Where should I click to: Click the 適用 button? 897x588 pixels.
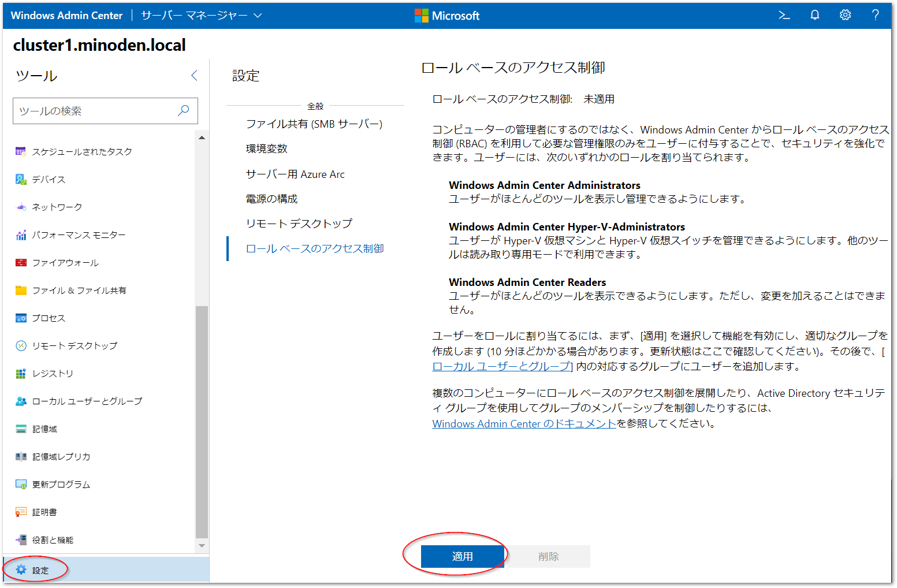pos(462,556)
